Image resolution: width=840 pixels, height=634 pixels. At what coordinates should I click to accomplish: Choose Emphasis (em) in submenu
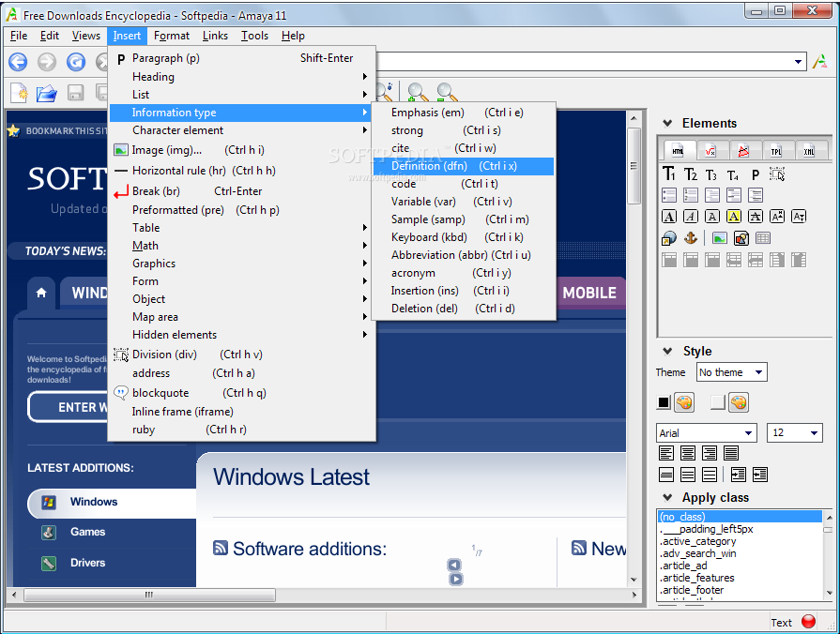pos(464,113)
